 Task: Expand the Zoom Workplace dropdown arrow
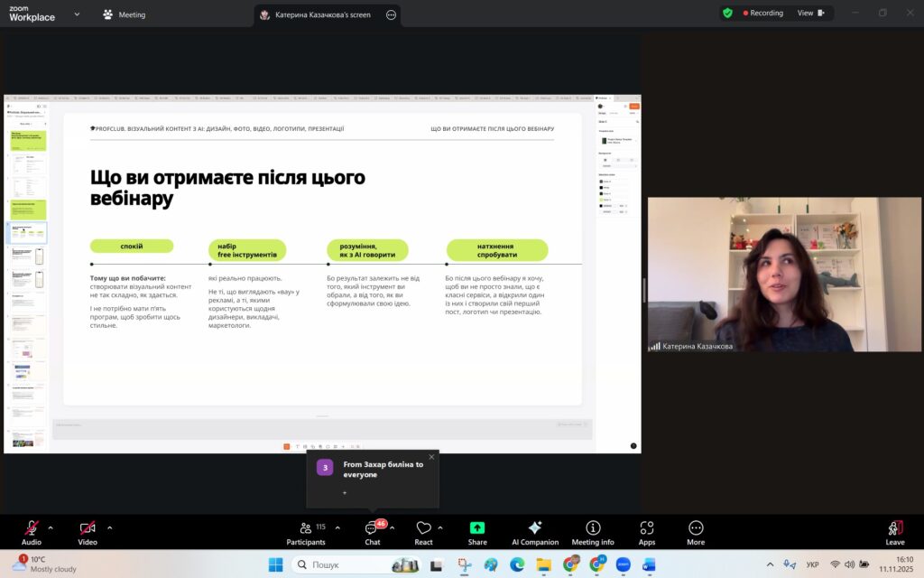point(77,14)
